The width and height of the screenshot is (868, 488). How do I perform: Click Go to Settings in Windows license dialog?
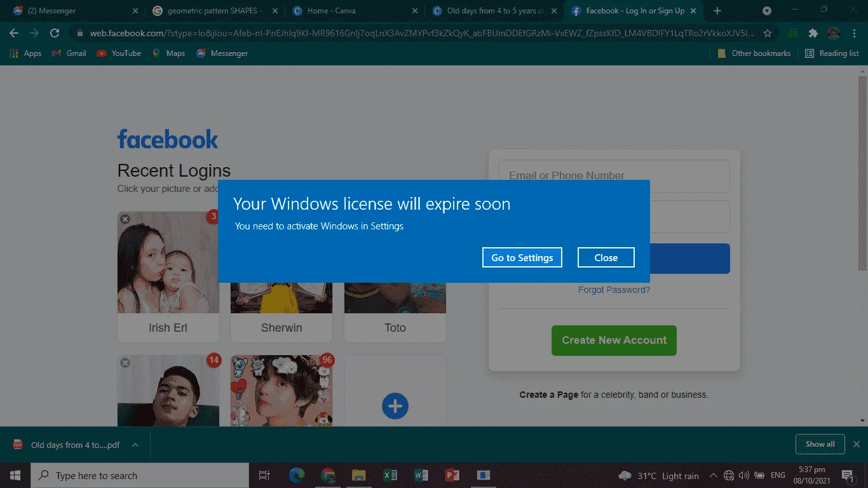point(522,257)
